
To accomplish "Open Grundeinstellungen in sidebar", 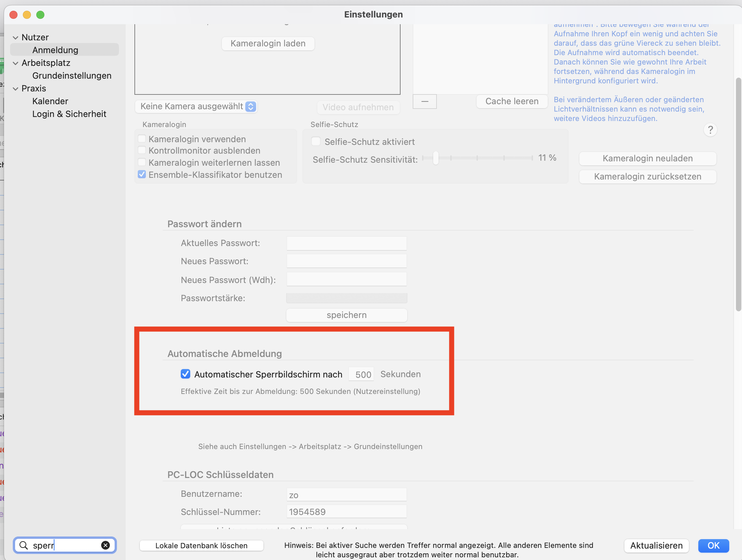I will click(72, 76).
